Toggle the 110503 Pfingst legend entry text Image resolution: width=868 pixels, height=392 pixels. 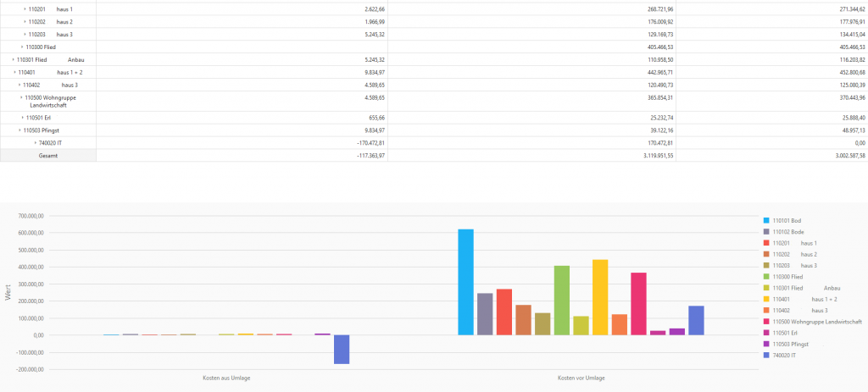(x=792, y=344)
